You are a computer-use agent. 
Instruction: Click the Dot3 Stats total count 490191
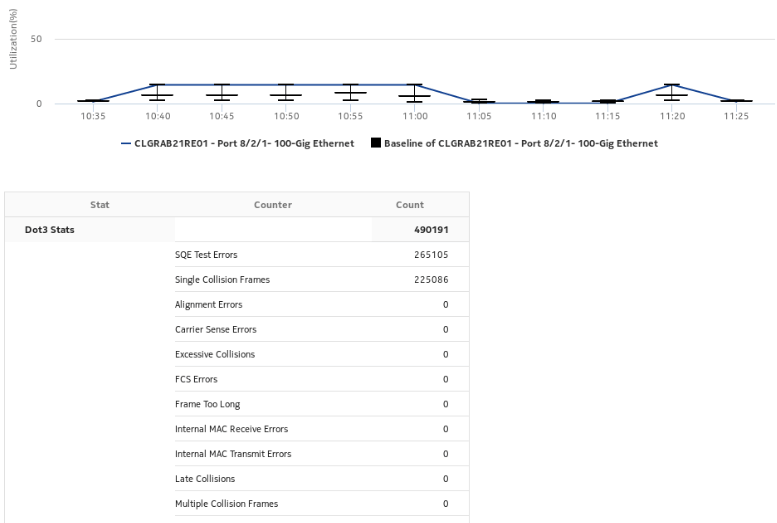(429, 229)
